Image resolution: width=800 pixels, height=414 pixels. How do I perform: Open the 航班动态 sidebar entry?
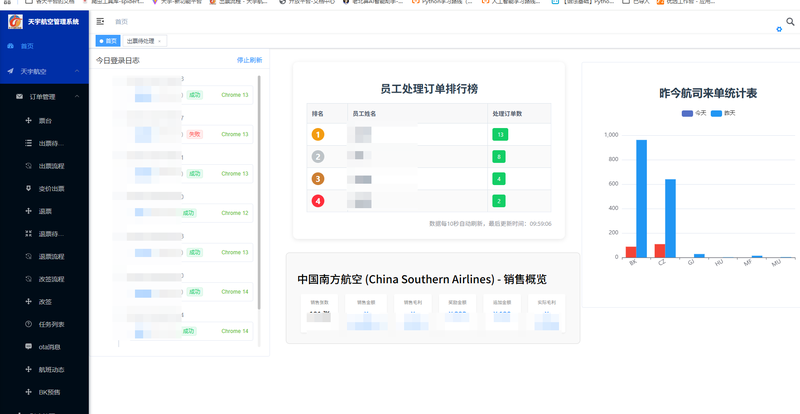click(51, 369)
